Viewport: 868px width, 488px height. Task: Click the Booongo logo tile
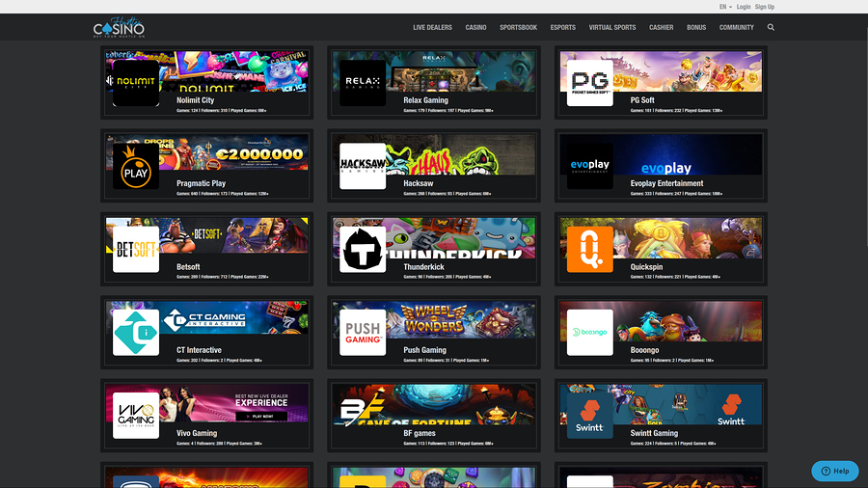pos(590,333)
